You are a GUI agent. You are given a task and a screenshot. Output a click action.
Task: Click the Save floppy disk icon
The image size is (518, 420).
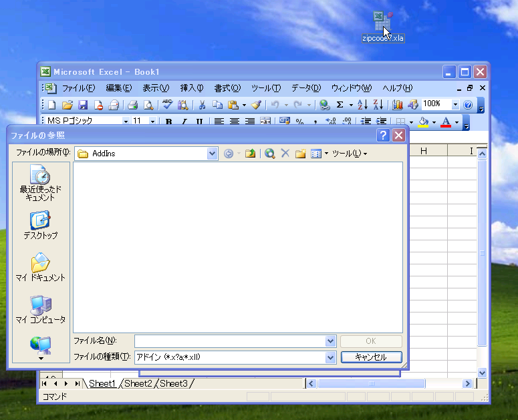tap(83, 106)
